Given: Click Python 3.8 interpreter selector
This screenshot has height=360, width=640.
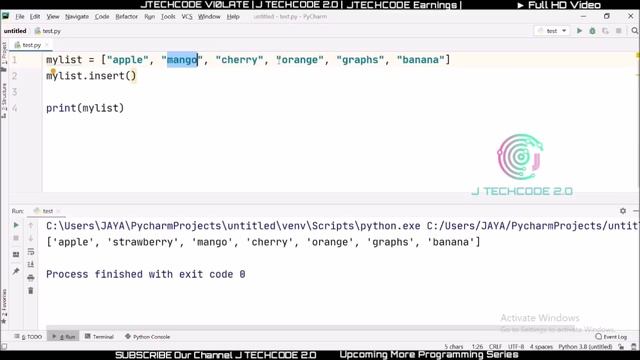Looking at the screenshot, I should 585,347.
